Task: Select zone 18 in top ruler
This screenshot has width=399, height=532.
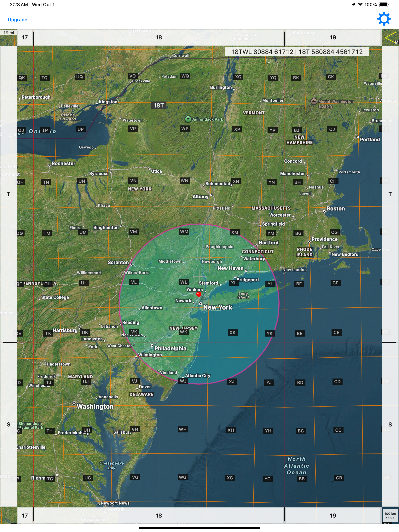Action: point(159,37)
